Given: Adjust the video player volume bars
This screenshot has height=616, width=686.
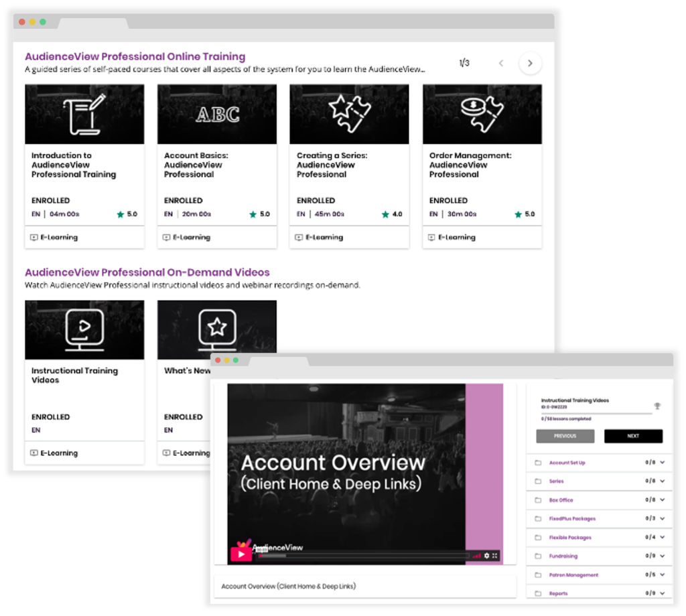Looking at the screenshot, I should click(477, 556).
